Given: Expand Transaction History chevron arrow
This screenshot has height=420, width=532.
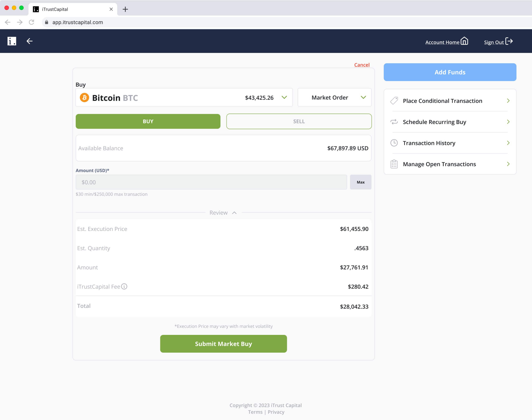Looking at the screenshot, I should [x=508, y=143].
